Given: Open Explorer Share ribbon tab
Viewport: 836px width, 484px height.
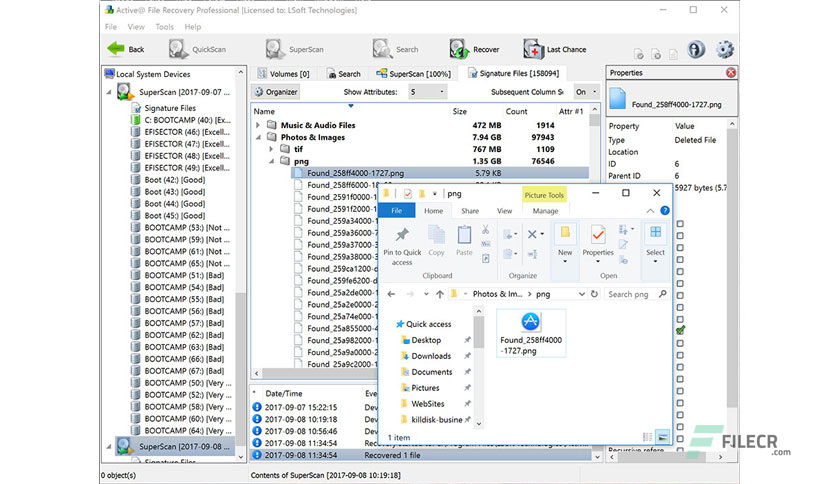Looking at the screenshot, I should click(470, 211).
